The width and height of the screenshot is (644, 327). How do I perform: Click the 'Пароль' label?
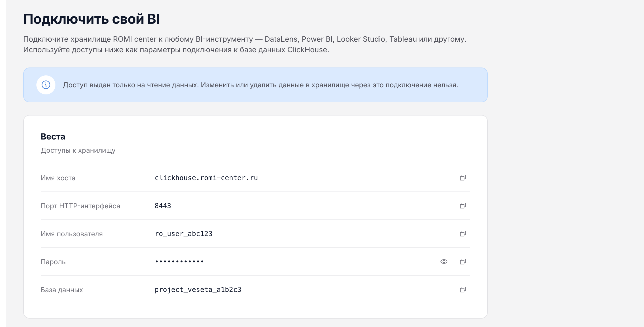coord(53,262)
